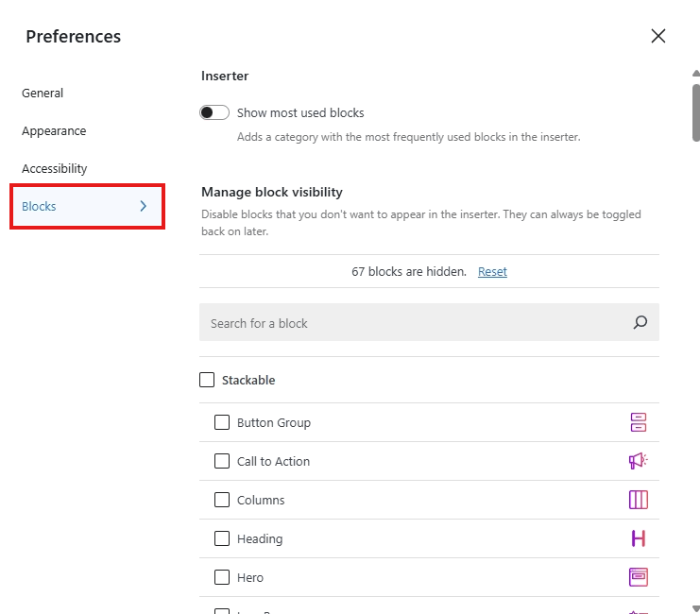
Task: Click the Button Group block icon
Action: [x=639, y=422]
